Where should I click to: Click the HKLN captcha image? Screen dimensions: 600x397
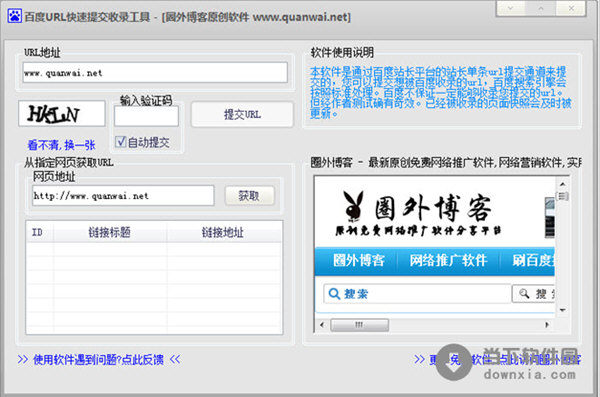coord(62,114)
